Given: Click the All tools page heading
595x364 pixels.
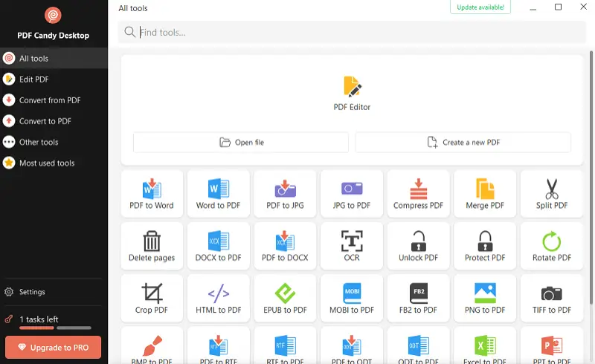Looking at the screenshot, I should (x=133, y=8).
